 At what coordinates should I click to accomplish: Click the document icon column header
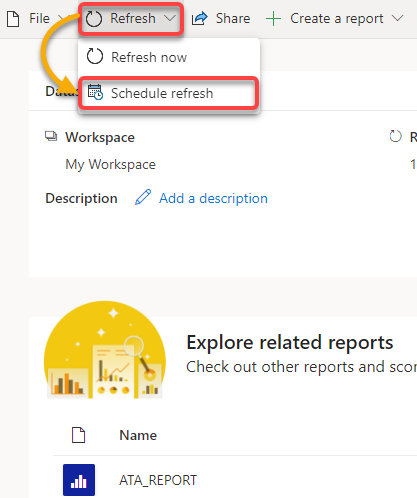[79, 435]
